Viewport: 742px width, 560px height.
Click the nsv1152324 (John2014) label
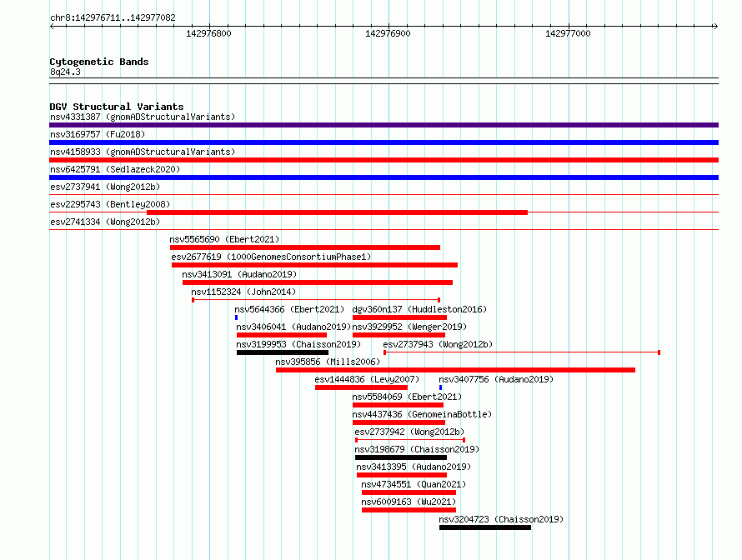(243, 292)
